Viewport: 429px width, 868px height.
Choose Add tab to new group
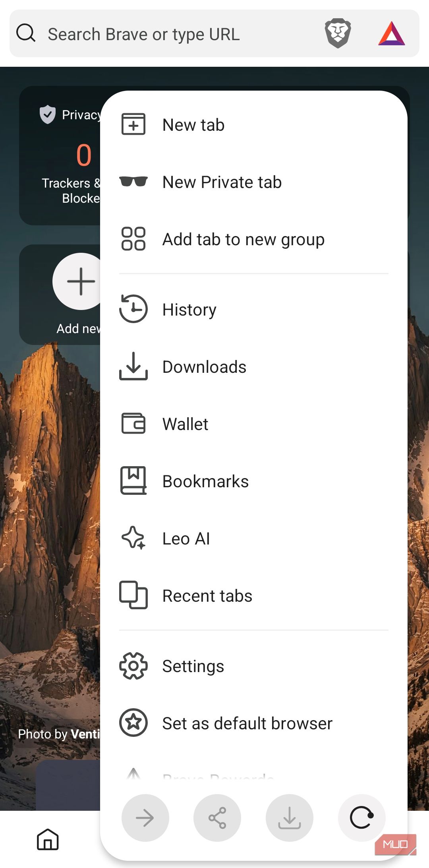(243, 240)
